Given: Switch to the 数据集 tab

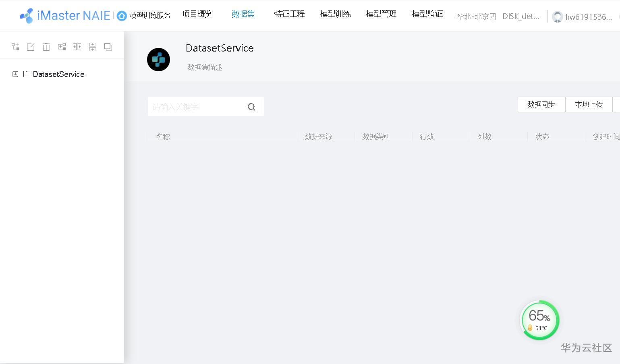Looking at the screenshot, I should pyautogui.click(x=243, y=14).
